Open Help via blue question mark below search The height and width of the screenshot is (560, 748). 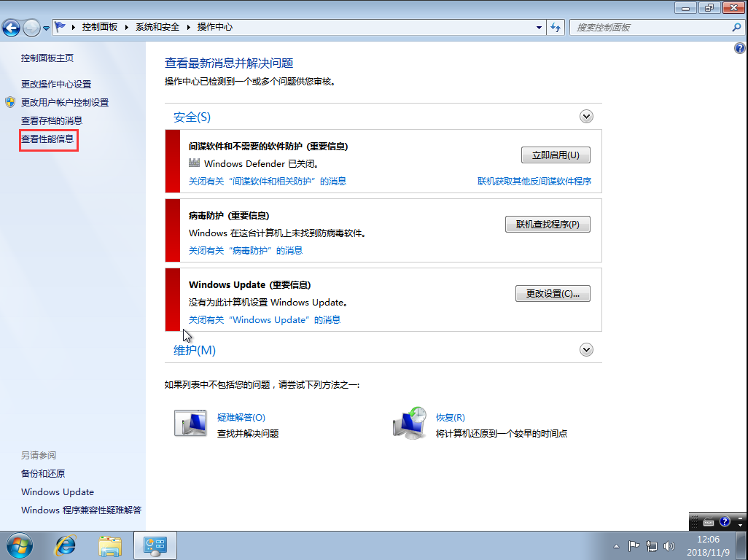coord(739,47)
